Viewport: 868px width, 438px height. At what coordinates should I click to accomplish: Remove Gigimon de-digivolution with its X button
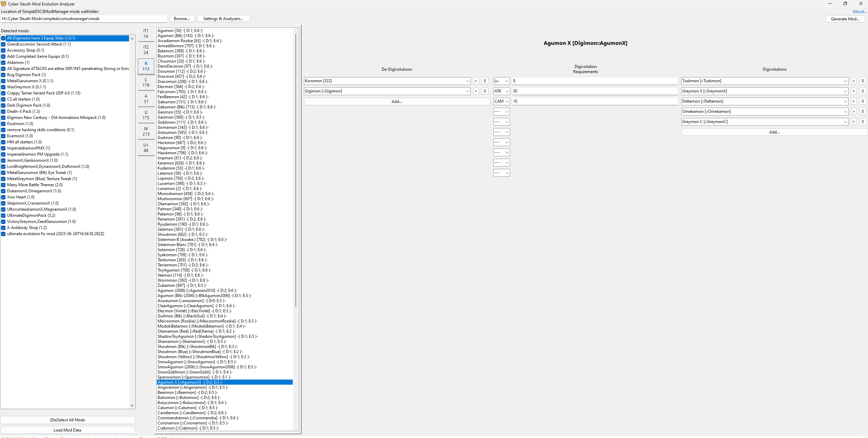coord(485,91)
